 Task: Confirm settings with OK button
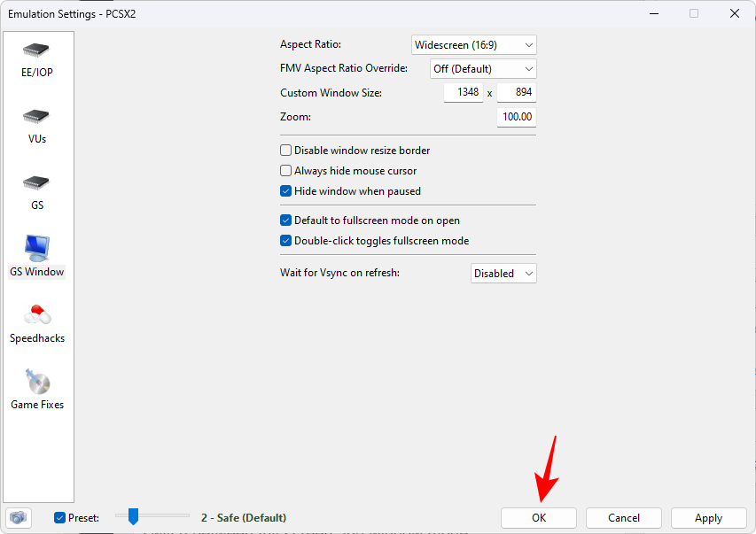pos(539,517)
